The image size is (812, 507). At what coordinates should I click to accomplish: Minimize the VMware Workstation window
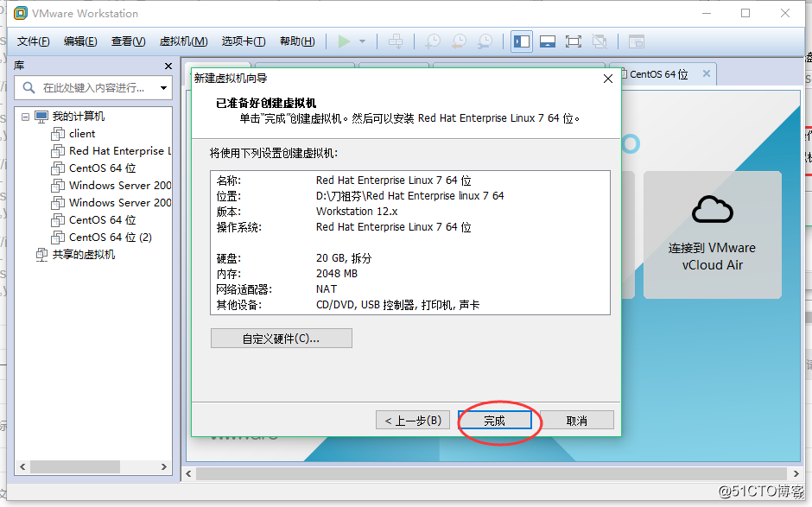[x=707, y=13]
